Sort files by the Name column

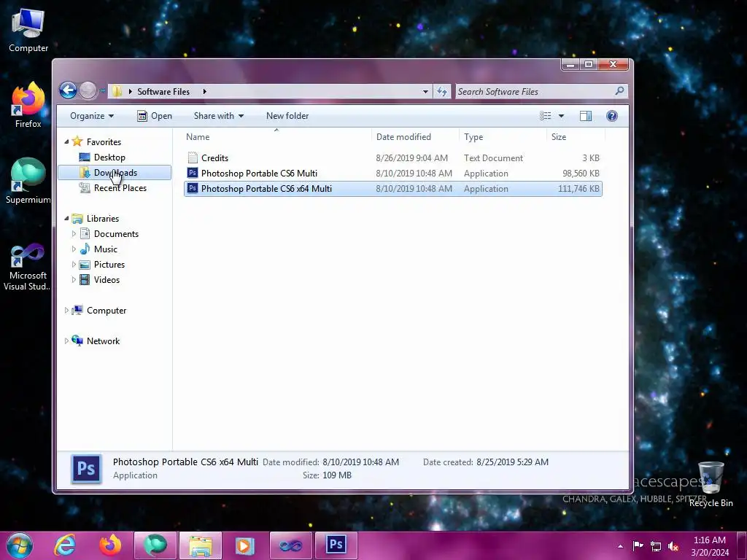277,136
